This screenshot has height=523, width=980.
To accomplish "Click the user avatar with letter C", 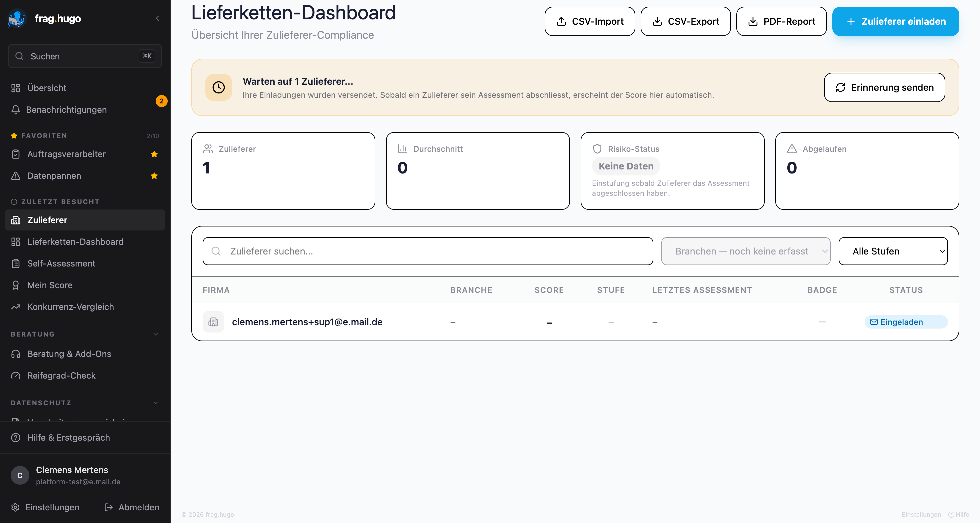I will click(20, 475).
